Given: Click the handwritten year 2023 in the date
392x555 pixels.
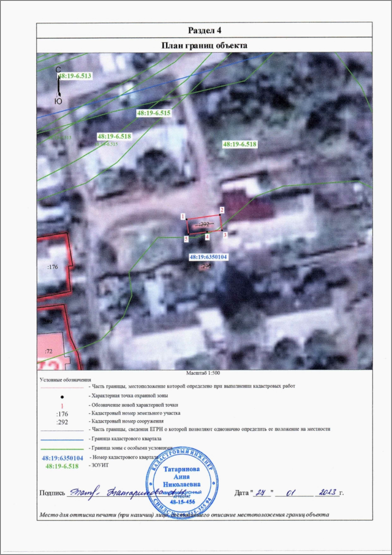Looking at the screenshot, I should pos(326,491).
